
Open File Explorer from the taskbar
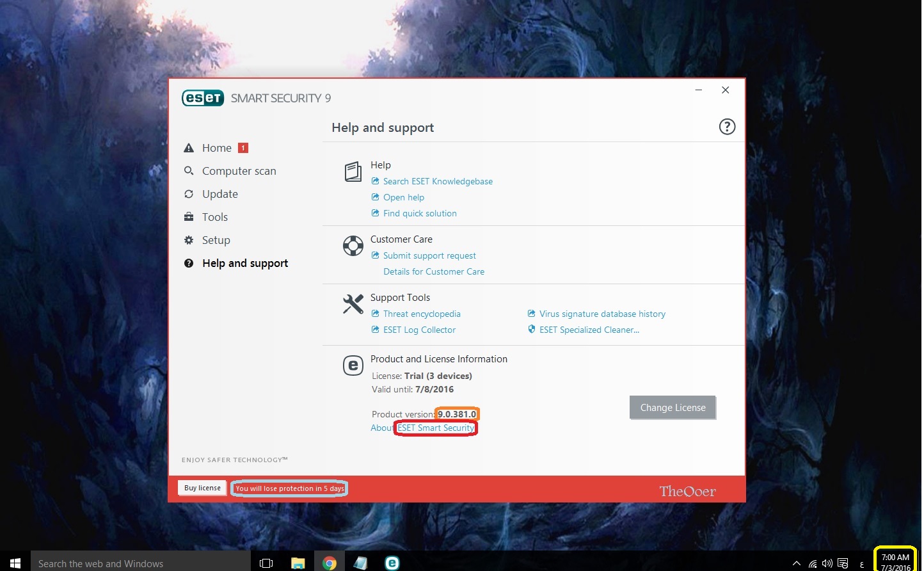pos(298,563)
